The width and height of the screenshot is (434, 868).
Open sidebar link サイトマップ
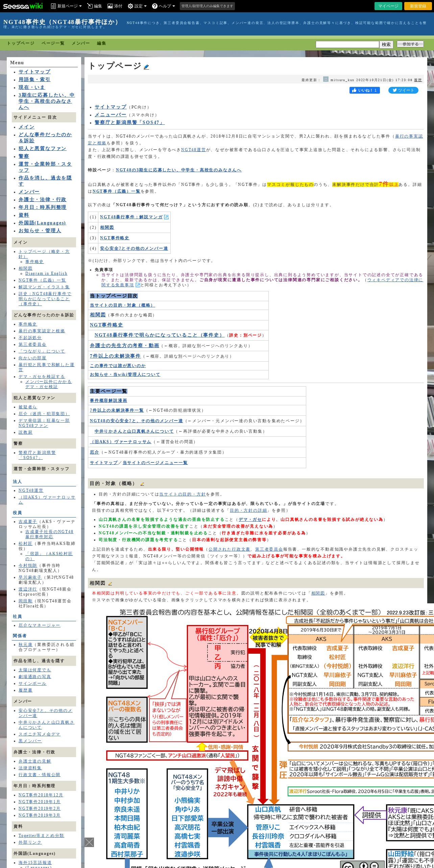(x=34, y=72)
